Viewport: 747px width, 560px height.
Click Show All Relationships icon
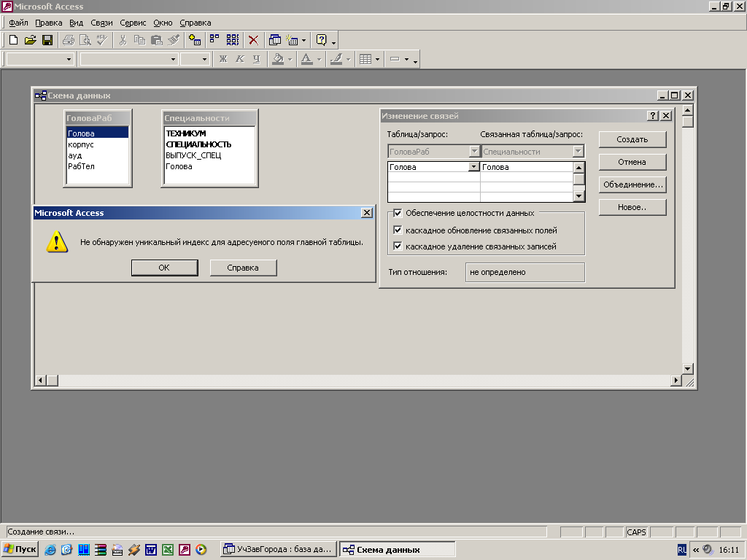coord(233,41)
